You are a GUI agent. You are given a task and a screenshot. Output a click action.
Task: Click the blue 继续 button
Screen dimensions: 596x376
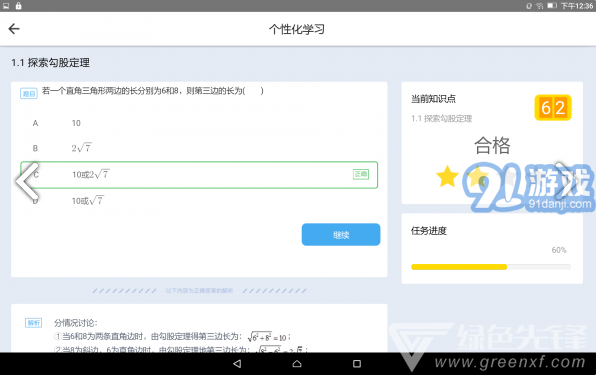pyautogui.click(x=341, y=235)
